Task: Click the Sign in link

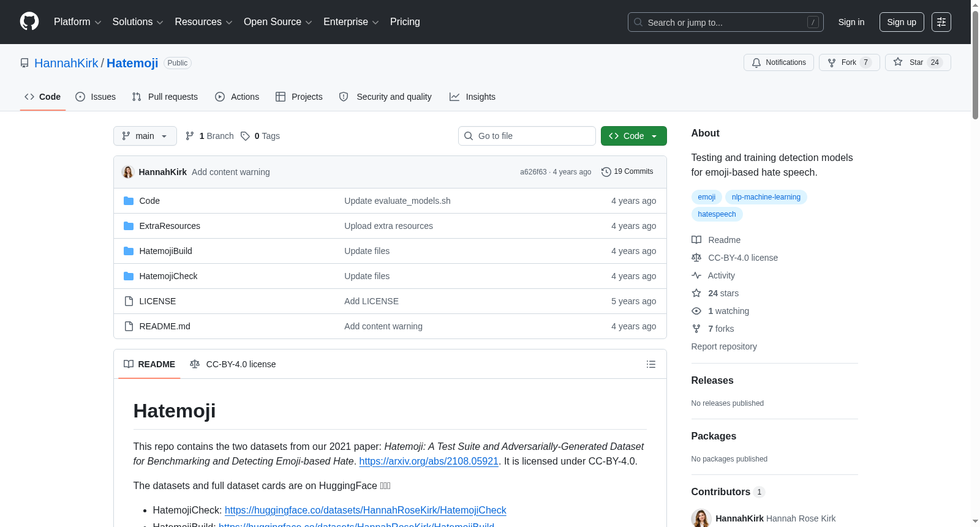Action: point(851,22)
